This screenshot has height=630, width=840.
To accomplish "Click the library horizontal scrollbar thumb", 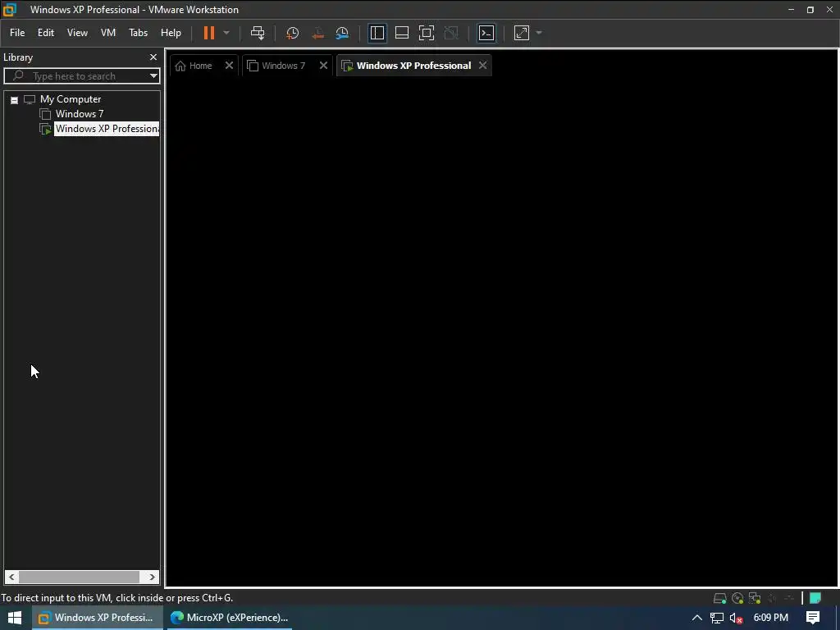I will coord(80,577).
